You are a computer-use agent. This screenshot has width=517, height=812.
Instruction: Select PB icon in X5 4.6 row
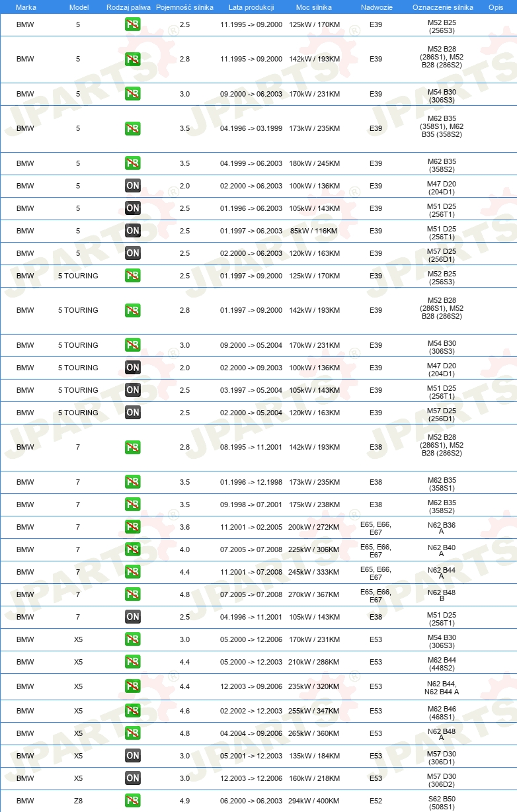pos(133,711)
